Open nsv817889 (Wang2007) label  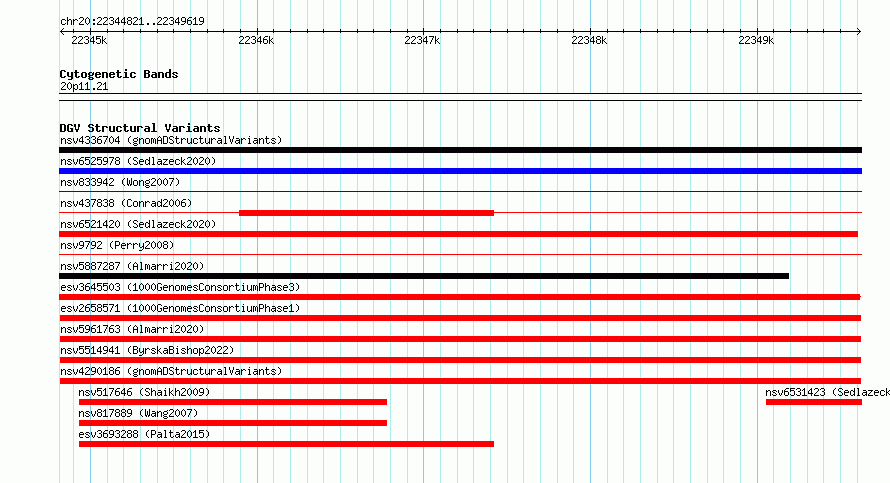(138, 413)
